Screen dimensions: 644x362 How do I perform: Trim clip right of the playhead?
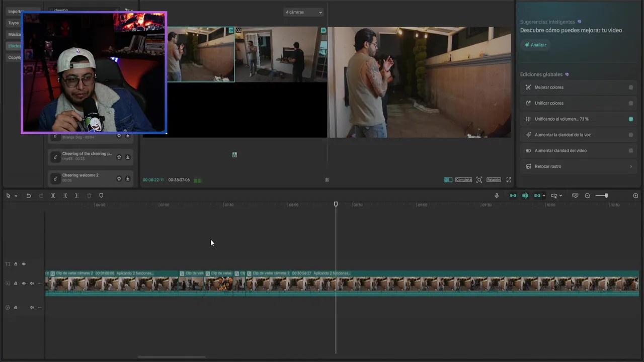point(76,196)
